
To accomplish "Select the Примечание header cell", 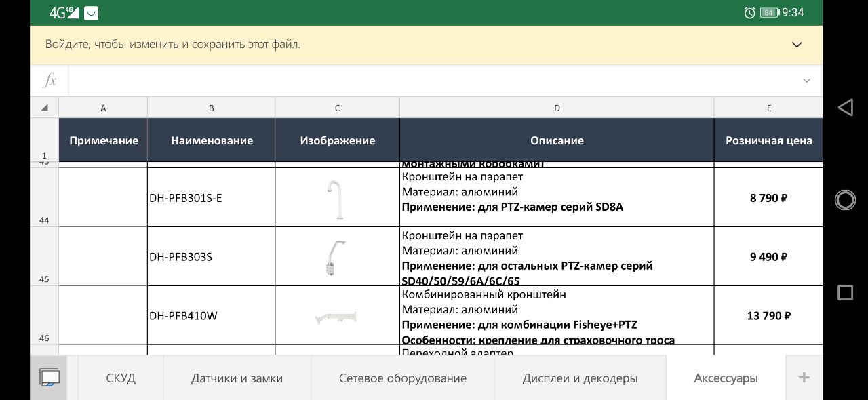I will pos(103,140).
